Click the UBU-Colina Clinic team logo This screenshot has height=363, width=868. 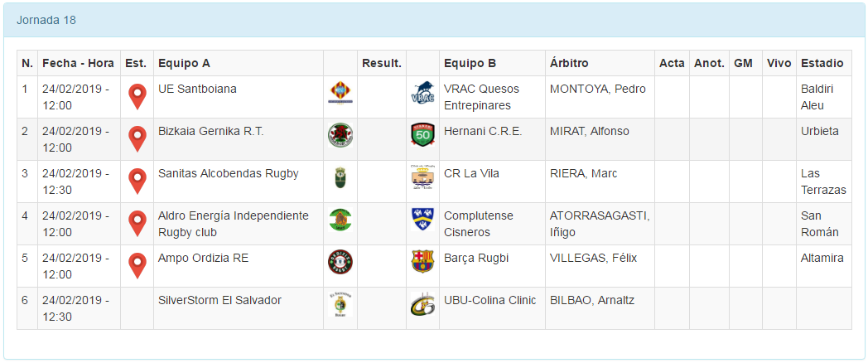[x=422, y=304]
